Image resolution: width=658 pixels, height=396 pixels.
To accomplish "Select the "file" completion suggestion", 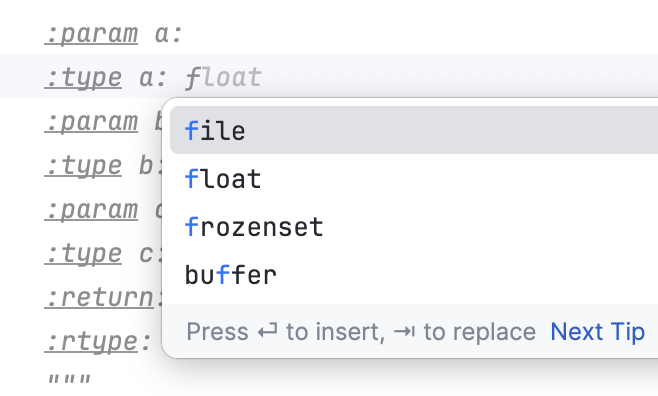I will point(414,130).
